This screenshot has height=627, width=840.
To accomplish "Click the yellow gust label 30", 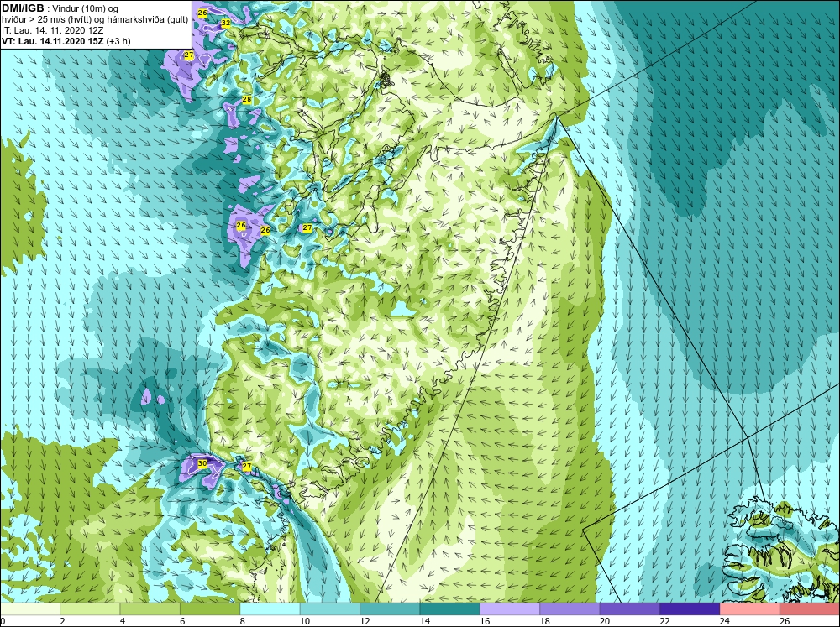I will [x=202, y=463].
